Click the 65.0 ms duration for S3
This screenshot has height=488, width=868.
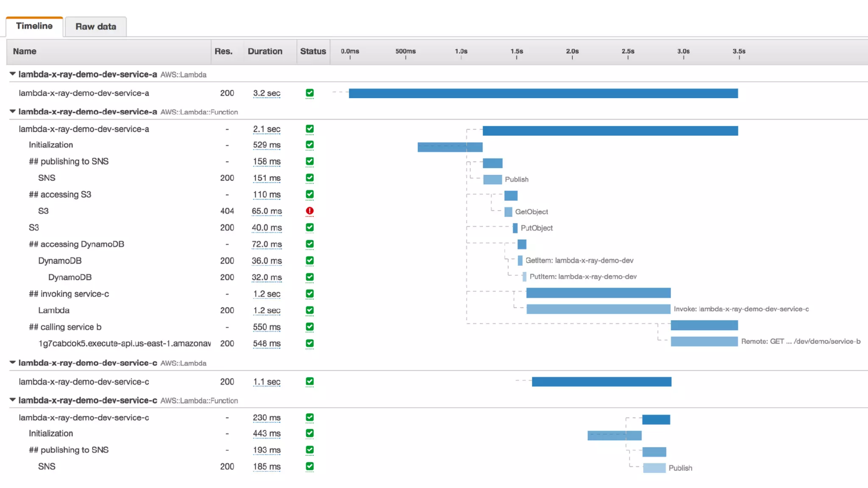point(267,211)
